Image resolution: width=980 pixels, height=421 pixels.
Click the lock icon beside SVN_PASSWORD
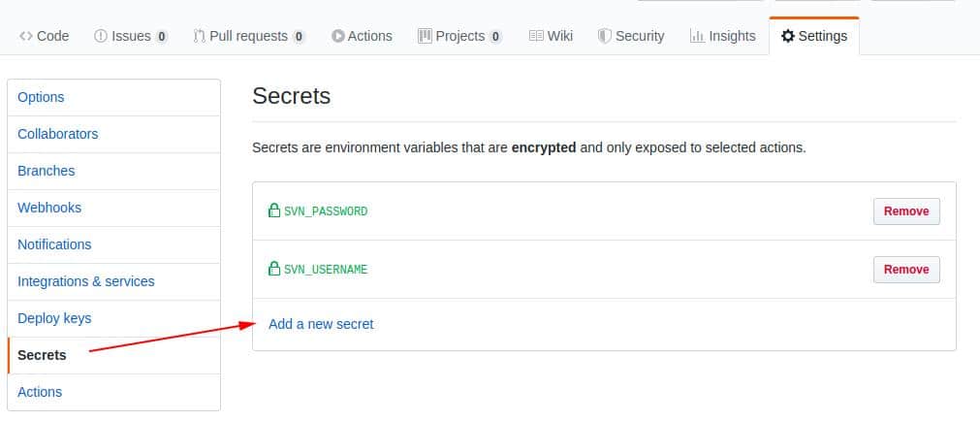273,210
